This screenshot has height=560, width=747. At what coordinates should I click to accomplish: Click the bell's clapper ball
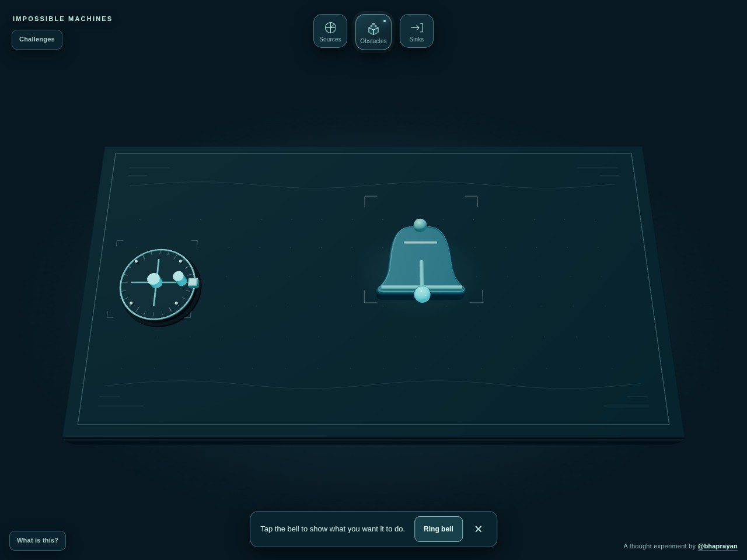click(422, 295)
